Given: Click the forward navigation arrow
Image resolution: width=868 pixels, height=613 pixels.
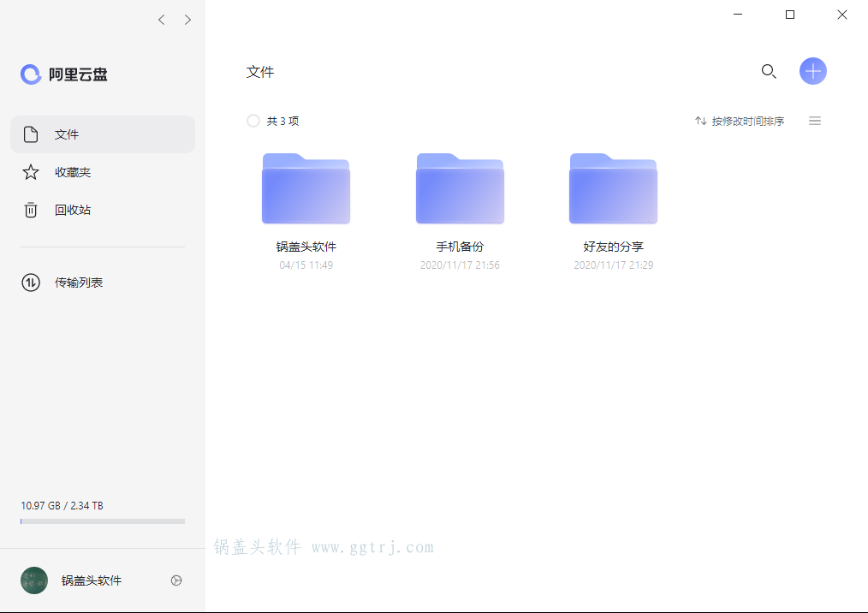Looking at the screenshot, I should 187,20.
